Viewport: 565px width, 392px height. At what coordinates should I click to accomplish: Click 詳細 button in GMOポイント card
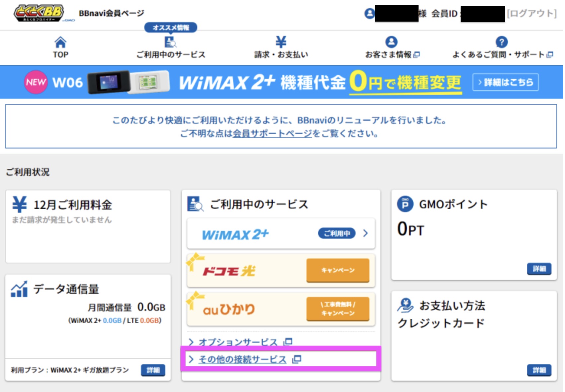539,269
